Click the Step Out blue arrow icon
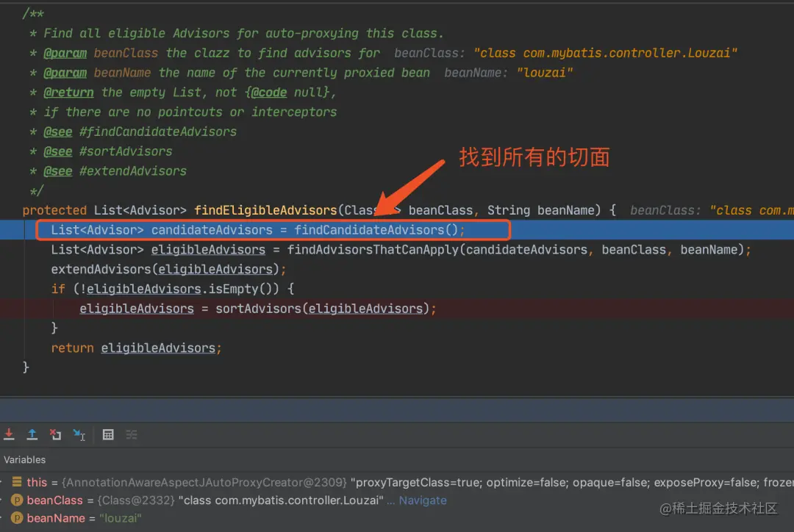The image size is (794, 532). click(32, 434)
